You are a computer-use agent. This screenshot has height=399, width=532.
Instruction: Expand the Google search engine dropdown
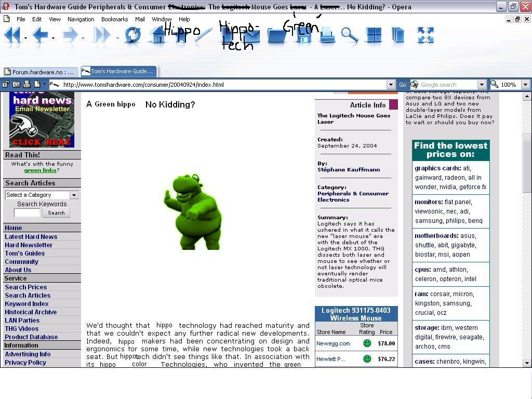pos(482,85)
